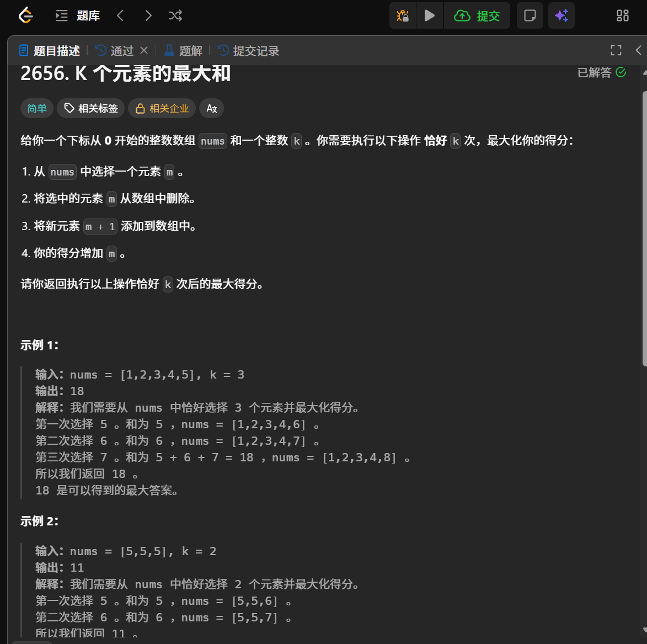
Task: Click the 示例 2 heading
Action: (x=40, y=521)
